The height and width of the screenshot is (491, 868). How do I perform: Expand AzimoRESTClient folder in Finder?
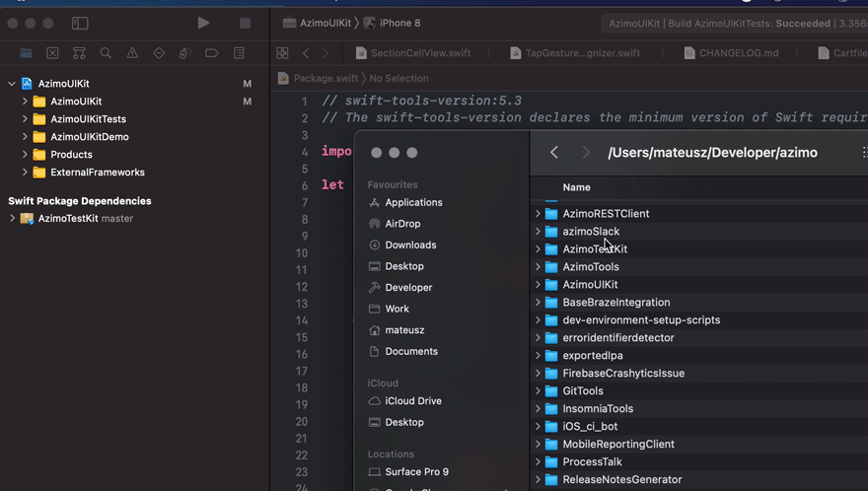[x=537, y=214]
